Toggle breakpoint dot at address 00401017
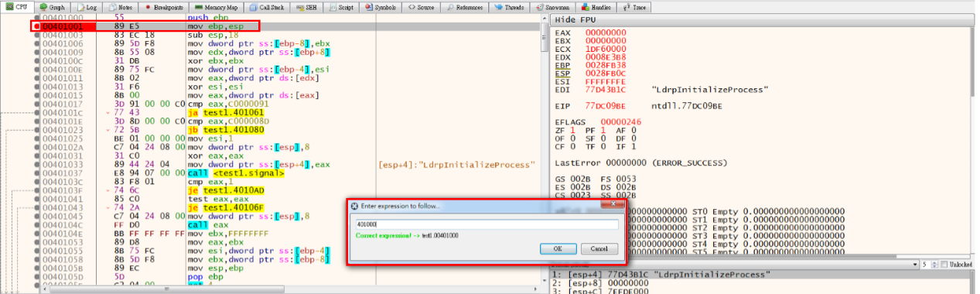The height and width of the screenshot is (294, 980). pos(36,104)
